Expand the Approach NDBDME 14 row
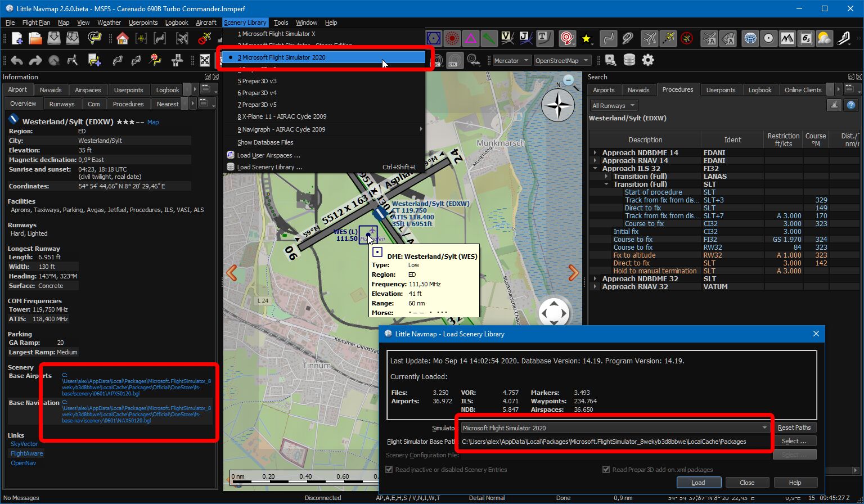 595,152
